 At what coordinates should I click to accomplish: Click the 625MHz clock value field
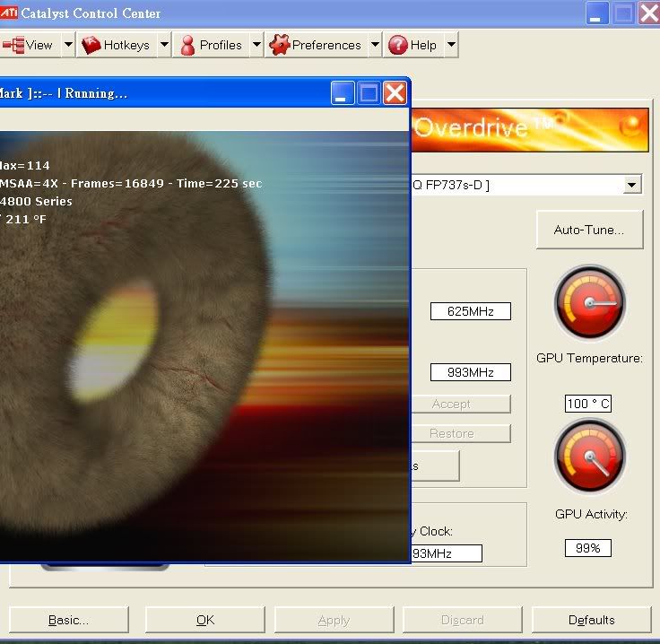[x=470, y=311]
